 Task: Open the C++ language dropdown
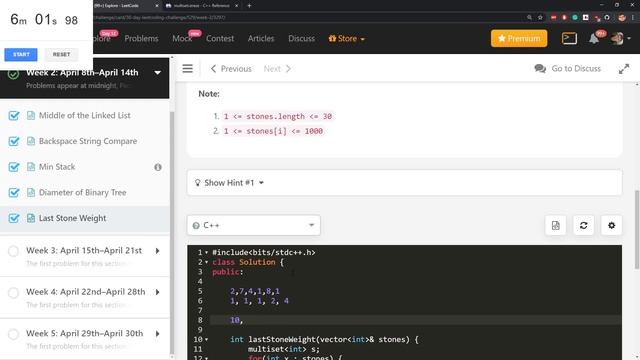253,225
